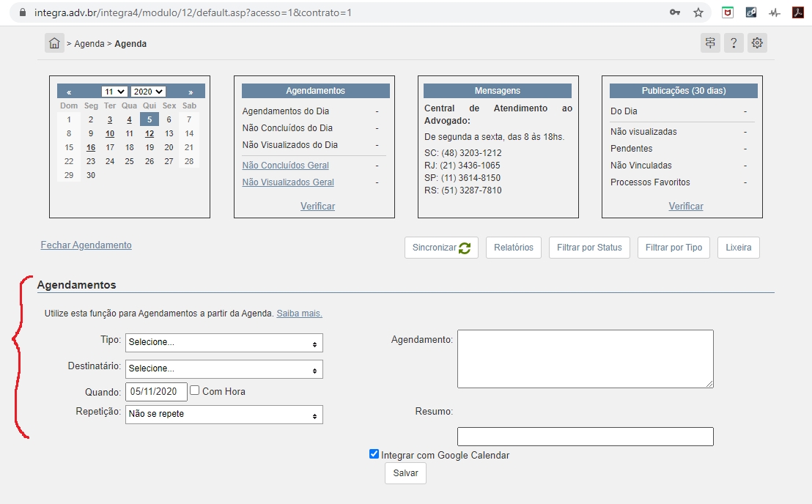This screenshot has width=812, height=504.
Task: Click the key password icon in address bar
Action: tap(675, 12)
